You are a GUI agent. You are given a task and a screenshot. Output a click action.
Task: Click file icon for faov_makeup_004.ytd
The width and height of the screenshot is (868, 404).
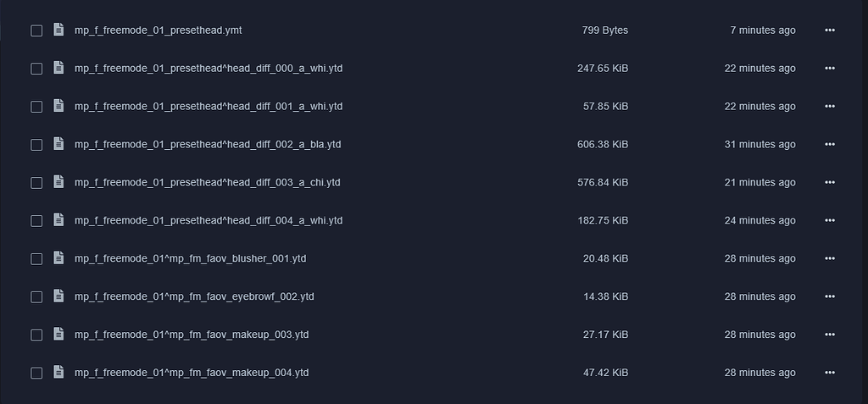tap(58, 373)
